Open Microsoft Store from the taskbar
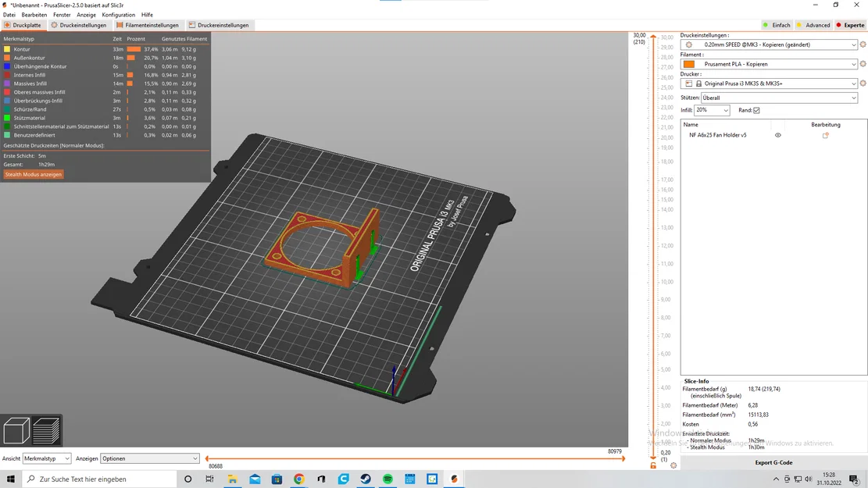 coord(277,479)
